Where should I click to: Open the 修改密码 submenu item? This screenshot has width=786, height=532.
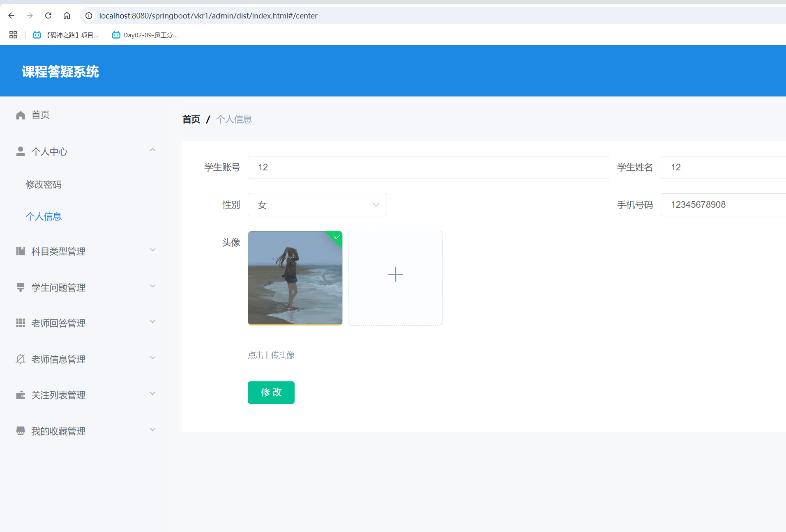coord(44,184)
